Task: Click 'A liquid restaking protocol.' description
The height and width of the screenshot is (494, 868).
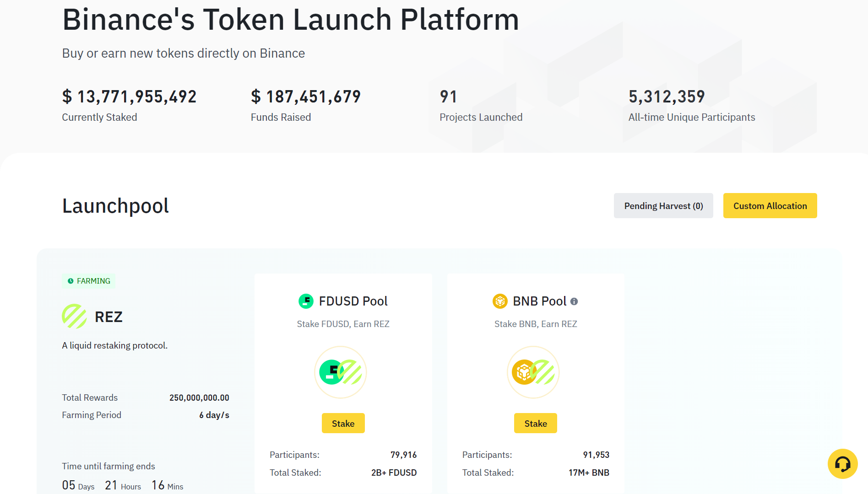Action: click(115, 345)
